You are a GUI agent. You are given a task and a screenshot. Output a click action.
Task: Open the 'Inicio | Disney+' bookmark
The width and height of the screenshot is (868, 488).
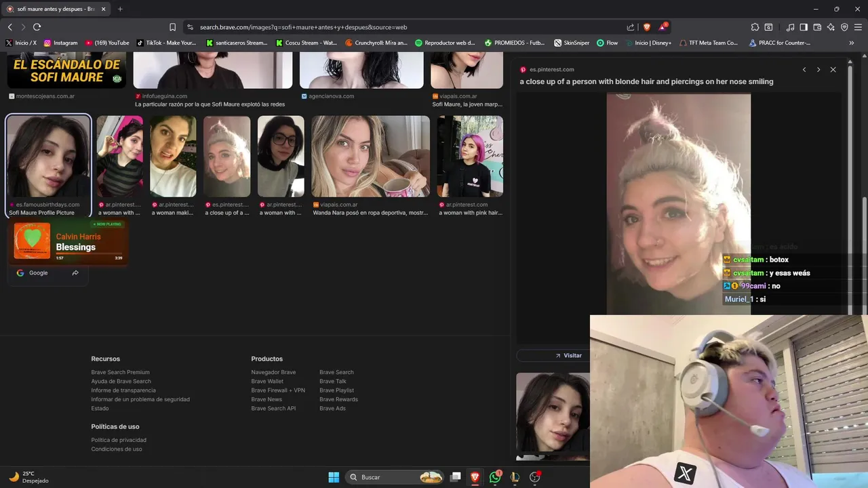pyautogui.click(x=648, y=43)
